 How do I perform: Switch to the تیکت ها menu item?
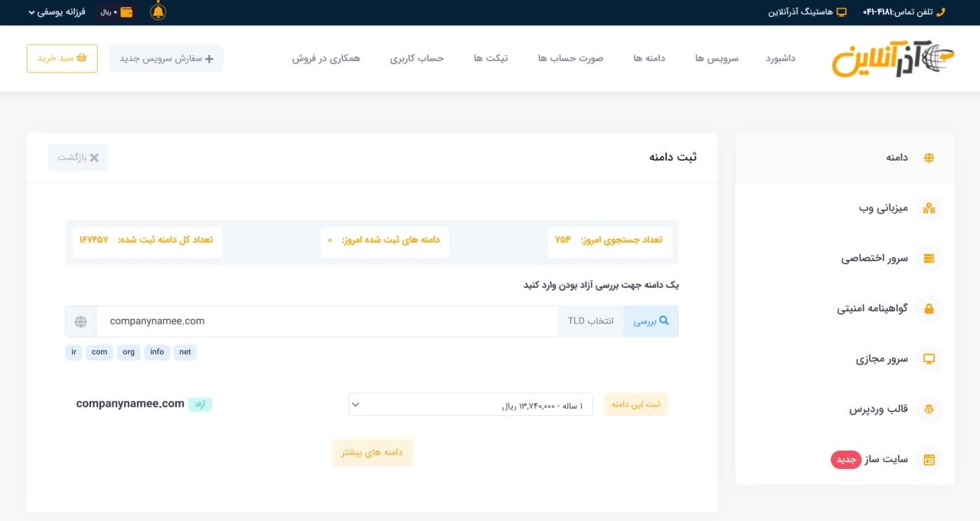[x=491, y=58]
